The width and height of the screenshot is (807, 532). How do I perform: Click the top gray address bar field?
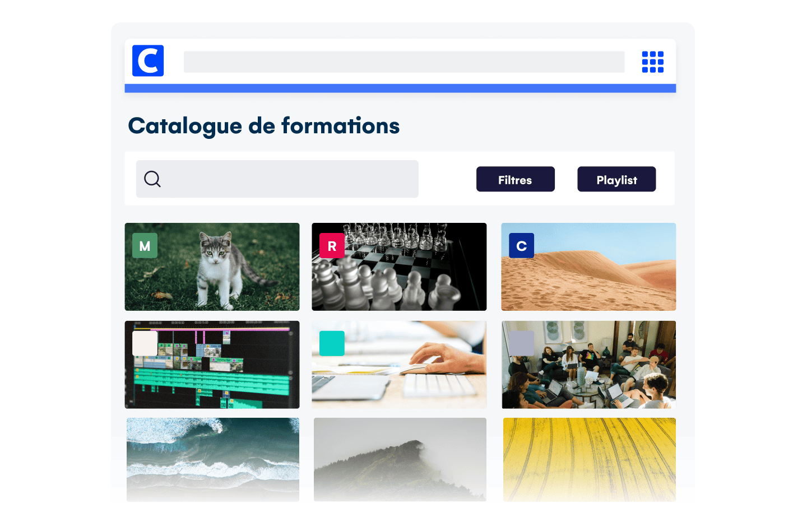[x=404, y=62]
